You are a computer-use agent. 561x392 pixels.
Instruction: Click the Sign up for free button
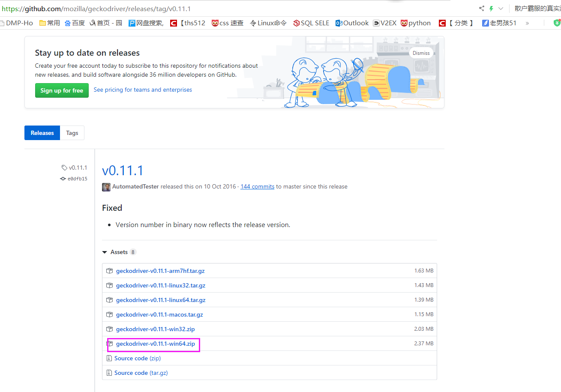pos(62,90)
